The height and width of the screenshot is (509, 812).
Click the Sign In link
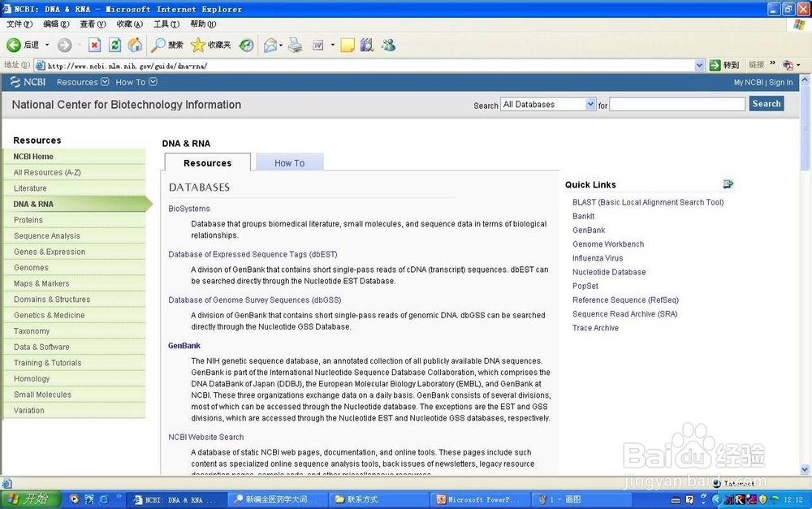click(780, 82)
